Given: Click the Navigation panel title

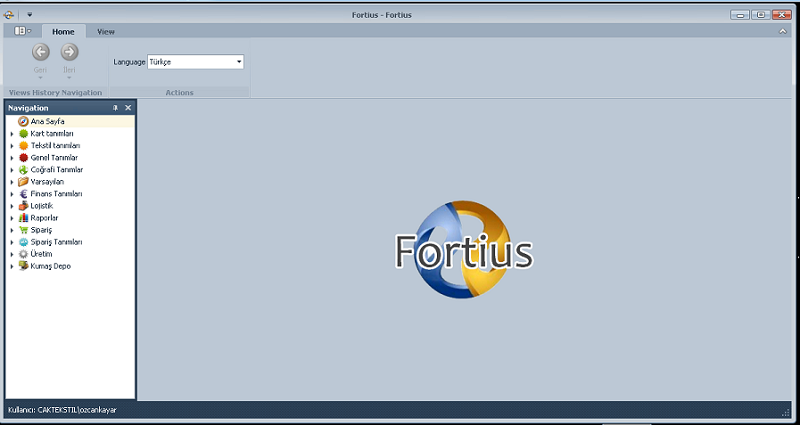Looking at the screenshot, I should tap(28, 108).
